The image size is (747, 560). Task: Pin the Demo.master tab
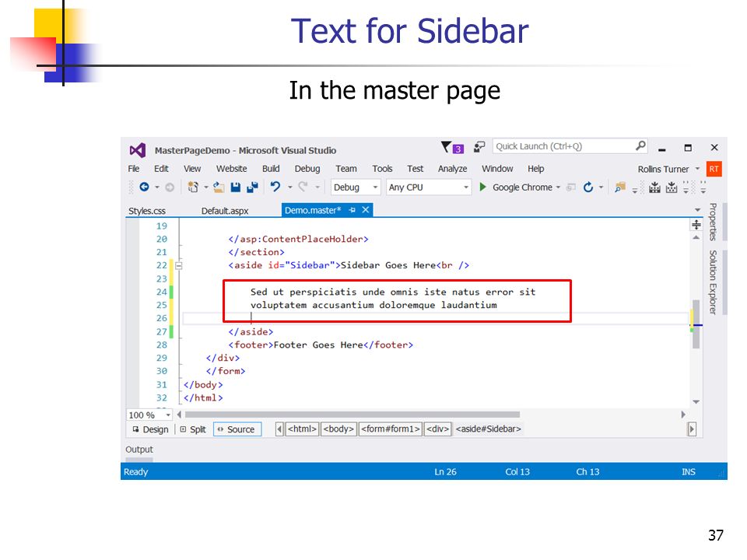(x=352, y=210)
